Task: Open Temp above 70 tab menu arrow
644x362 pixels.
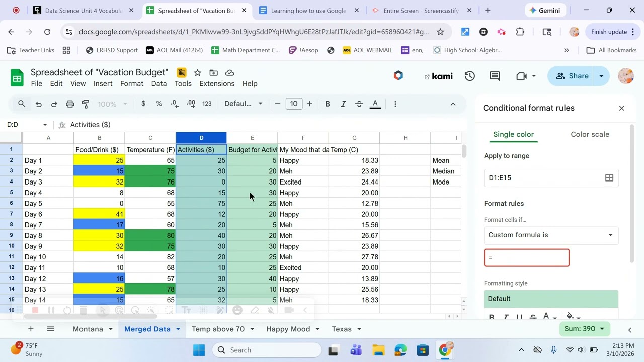Action: [252, 329]
